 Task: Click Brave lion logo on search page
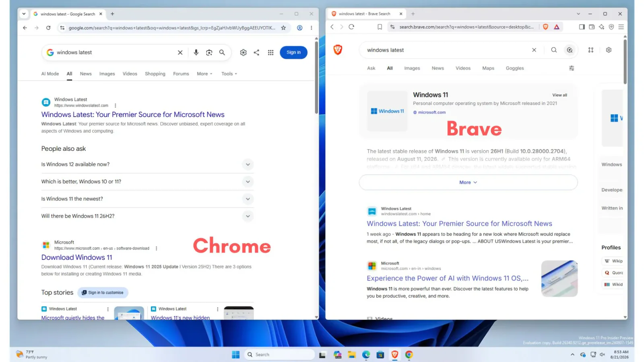pos(338,49)
